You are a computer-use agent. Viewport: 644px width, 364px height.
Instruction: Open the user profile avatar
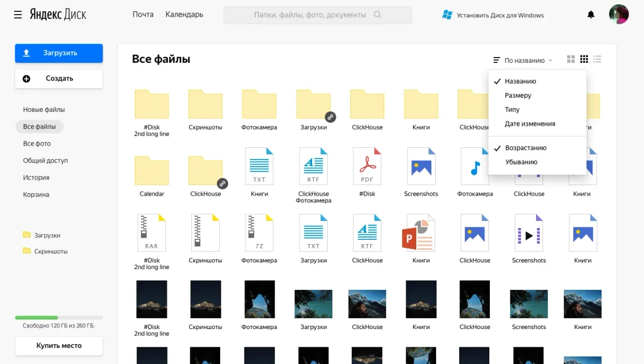619,14
